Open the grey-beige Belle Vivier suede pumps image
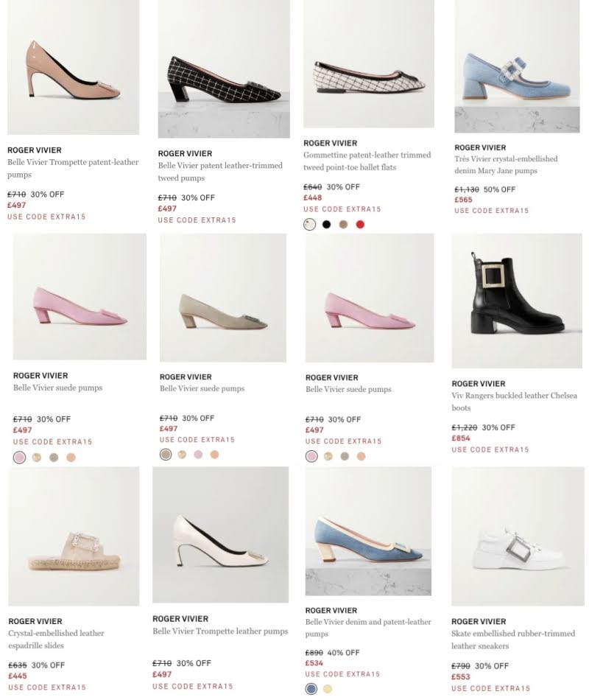 222,298
